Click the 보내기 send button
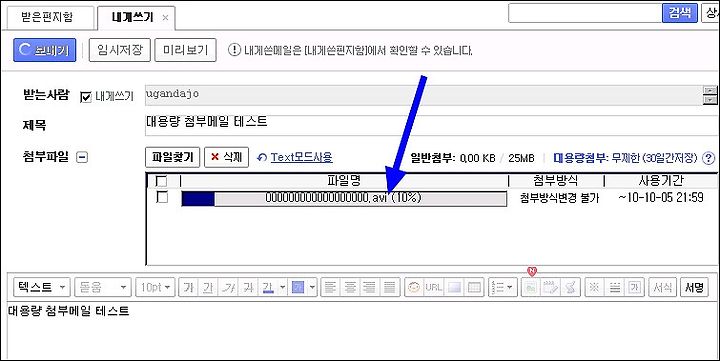Viewport: 720px width, 361px height. (x=45, y=50)
